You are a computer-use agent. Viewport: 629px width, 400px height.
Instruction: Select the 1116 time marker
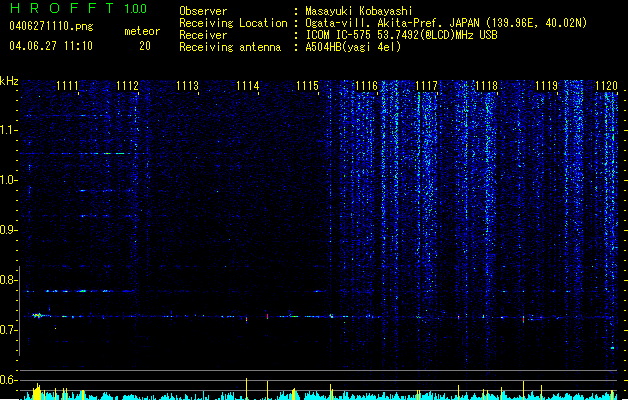click(367, 86)
